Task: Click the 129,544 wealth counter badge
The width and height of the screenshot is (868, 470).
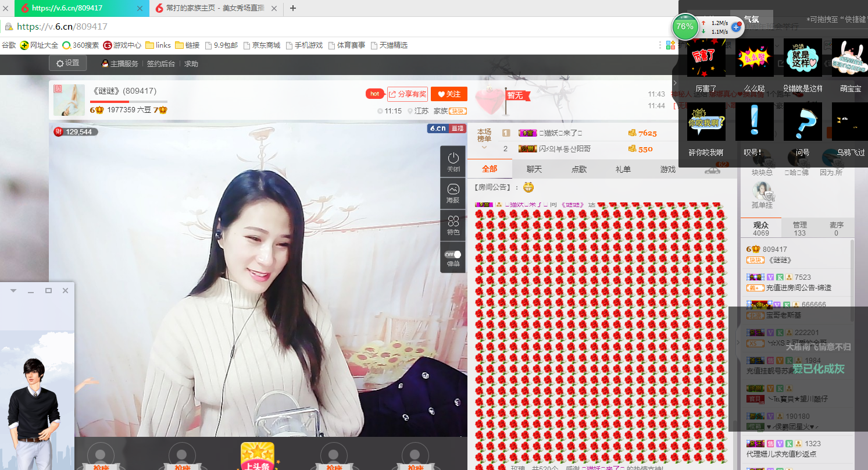Action: (x=76, y=132)
